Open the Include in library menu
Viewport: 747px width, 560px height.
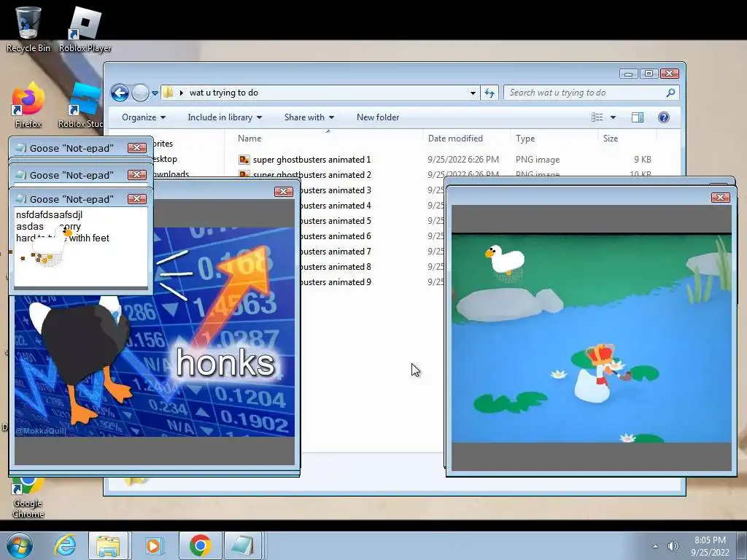tap(225, 117)
